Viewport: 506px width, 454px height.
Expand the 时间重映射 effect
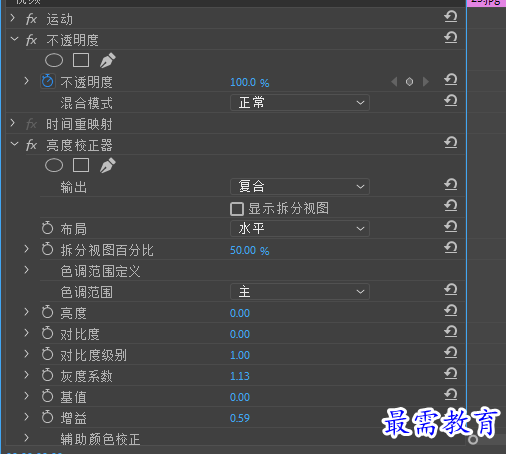pyautogui.click(x=13, y=123)
